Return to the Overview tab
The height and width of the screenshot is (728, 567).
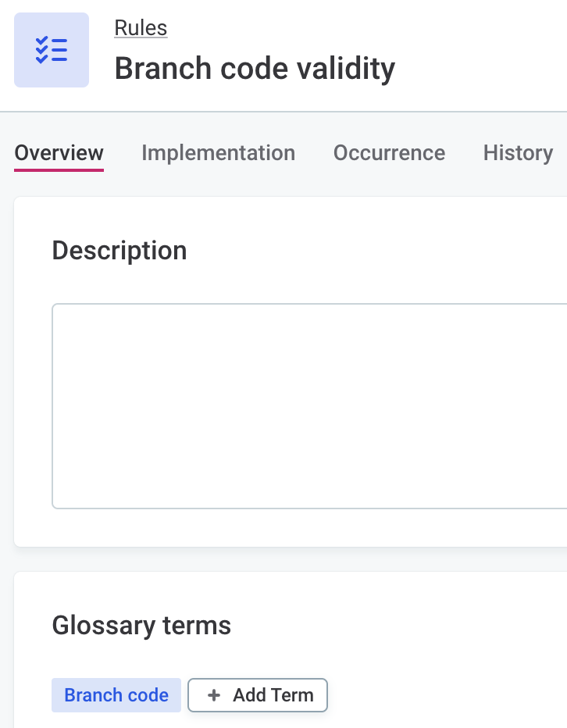click(x=59, y=153)
